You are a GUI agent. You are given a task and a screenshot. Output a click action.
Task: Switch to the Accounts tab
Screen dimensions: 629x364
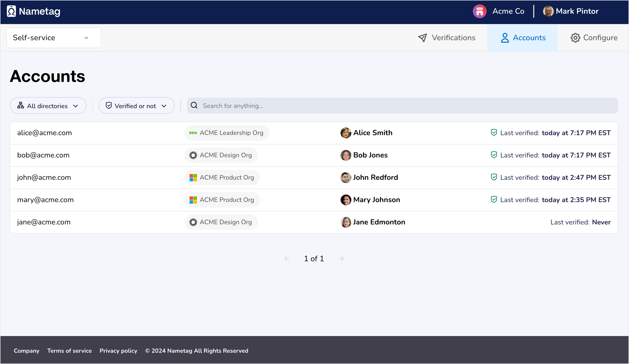(522, 38)
